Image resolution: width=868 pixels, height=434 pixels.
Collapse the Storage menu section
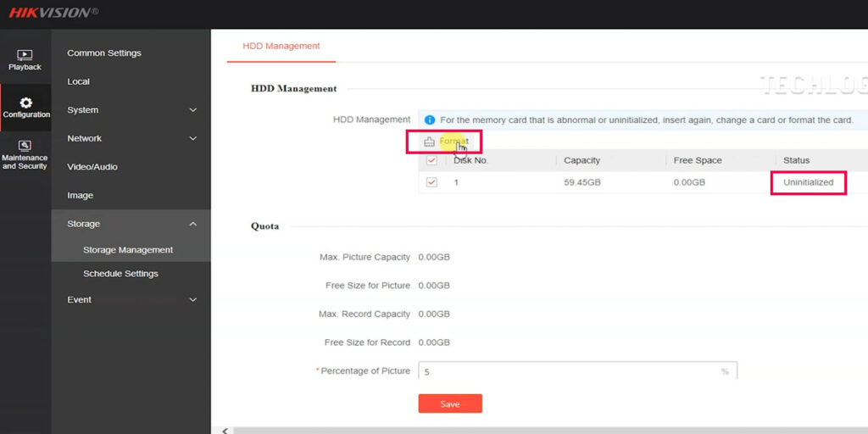point(192,224)
